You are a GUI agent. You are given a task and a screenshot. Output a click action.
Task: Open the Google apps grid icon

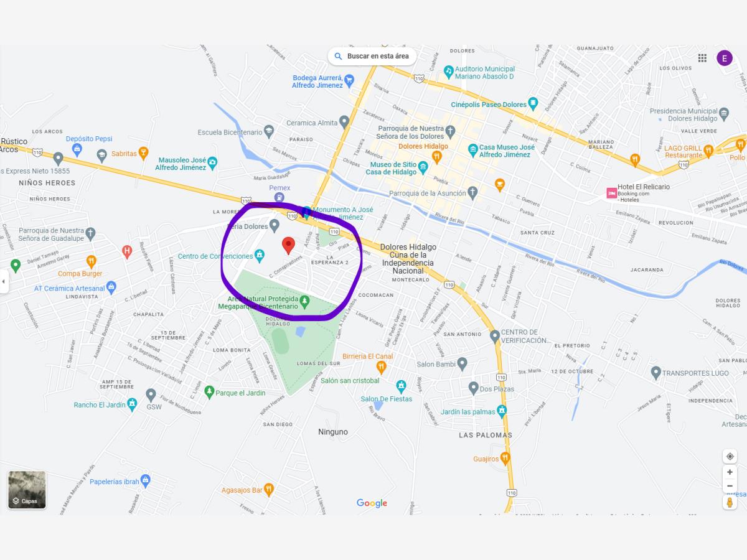pos(702,58)
